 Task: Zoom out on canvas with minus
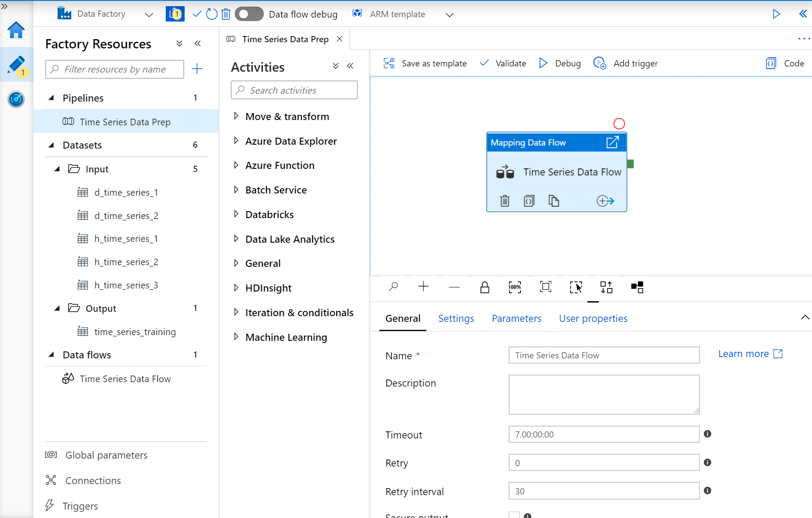[454, 287]
